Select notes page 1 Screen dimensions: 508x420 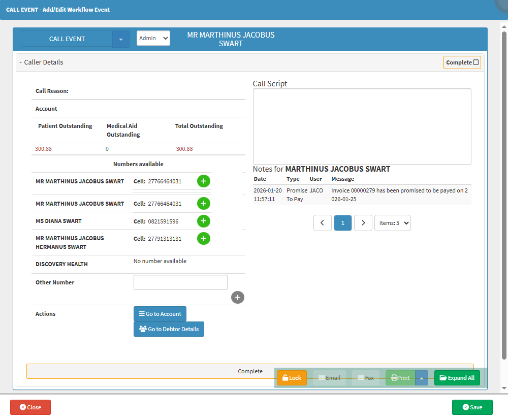[343, 223]
